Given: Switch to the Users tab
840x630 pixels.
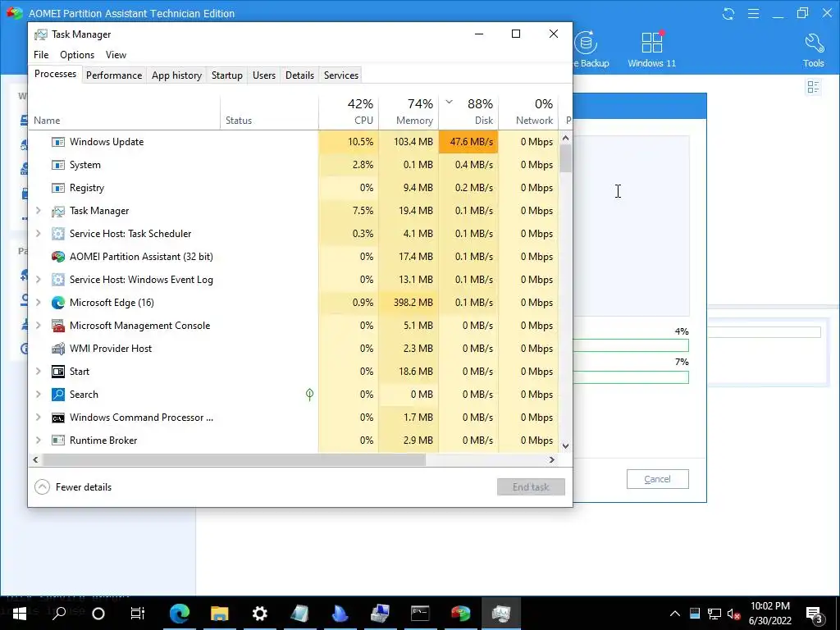Looking at the screenshot, I should 264,75.
